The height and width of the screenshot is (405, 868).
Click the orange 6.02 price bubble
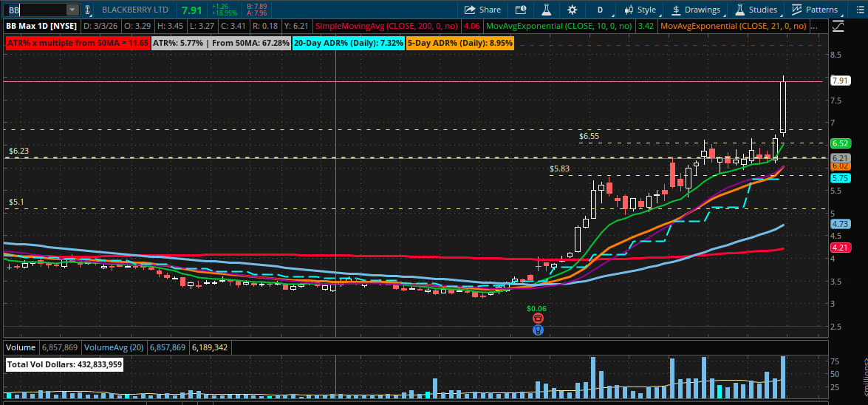click(x=841, y=166)
